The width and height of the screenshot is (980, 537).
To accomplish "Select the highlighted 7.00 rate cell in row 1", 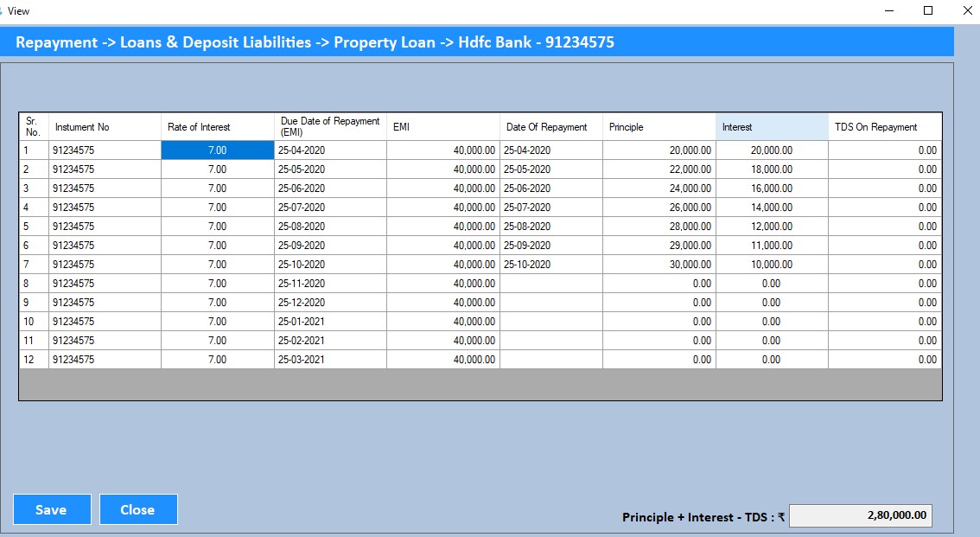I will pos(217,150).
